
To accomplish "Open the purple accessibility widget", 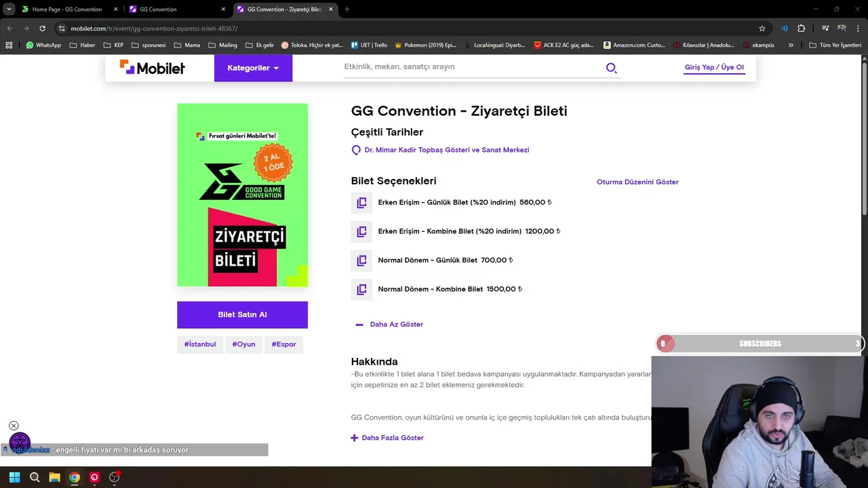I will tap(20, 443).
